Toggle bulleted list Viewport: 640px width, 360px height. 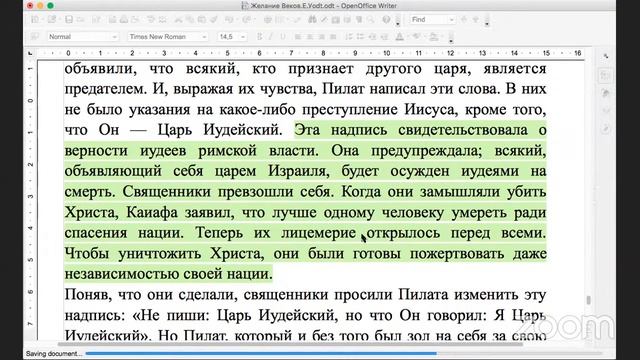coord(360,37)
